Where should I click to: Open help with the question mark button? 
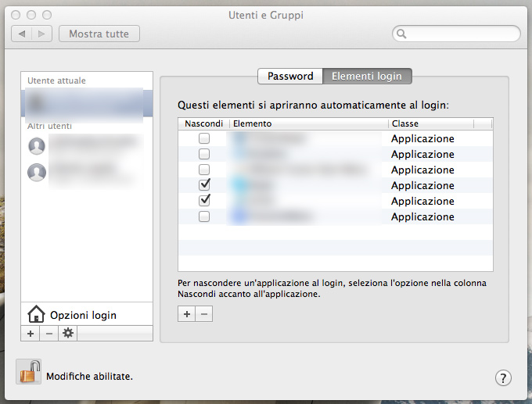pos(503,377)
